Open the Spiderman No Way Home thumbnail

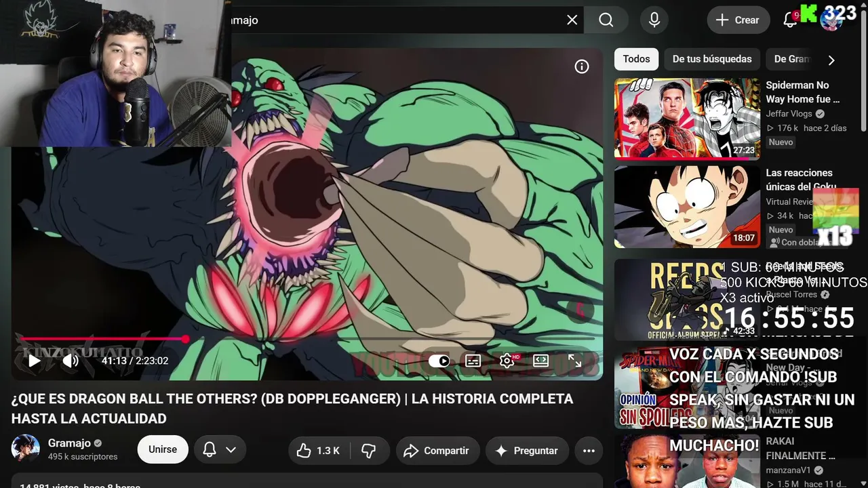[x=687, y=118]
